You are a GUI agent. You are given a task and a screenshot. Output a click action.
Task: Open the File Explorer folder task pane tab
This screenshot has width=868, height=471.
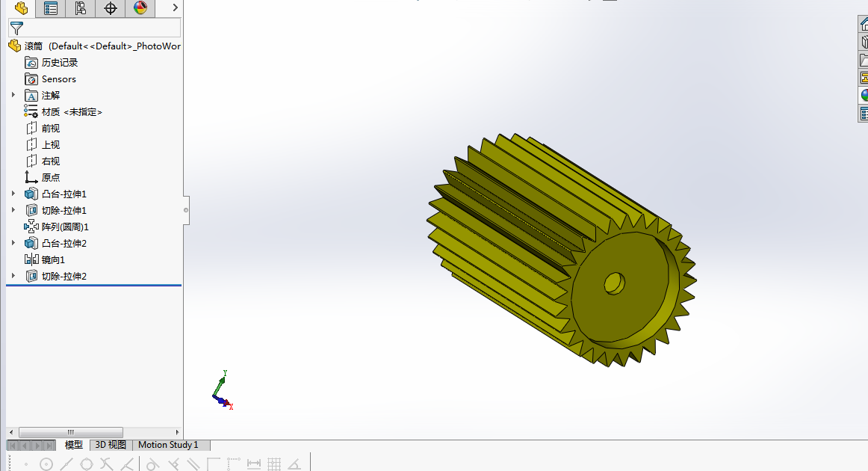[863, 60]
